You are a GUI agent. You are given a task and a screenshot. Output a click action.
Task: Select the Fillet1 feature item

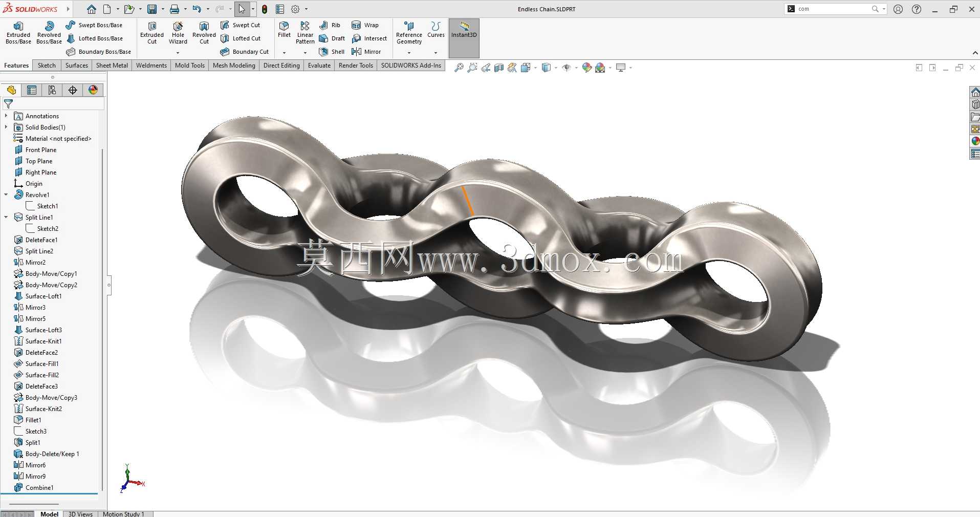tap(28, 420)
